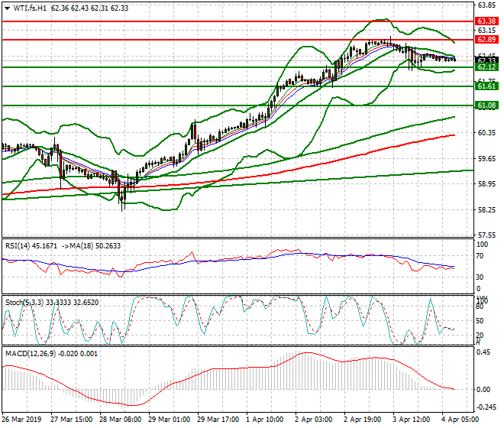Screen dimensions: 504x428
Task: Click the MACD scale value 0.00
Action: point(483,390)
